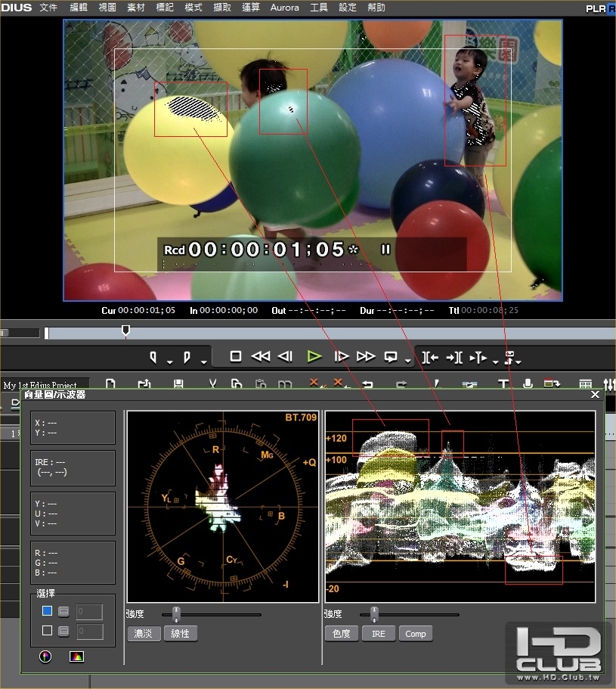Click the Open Project folder icon
Viewport: 616px width, 689px height.
tap(144, 384)
